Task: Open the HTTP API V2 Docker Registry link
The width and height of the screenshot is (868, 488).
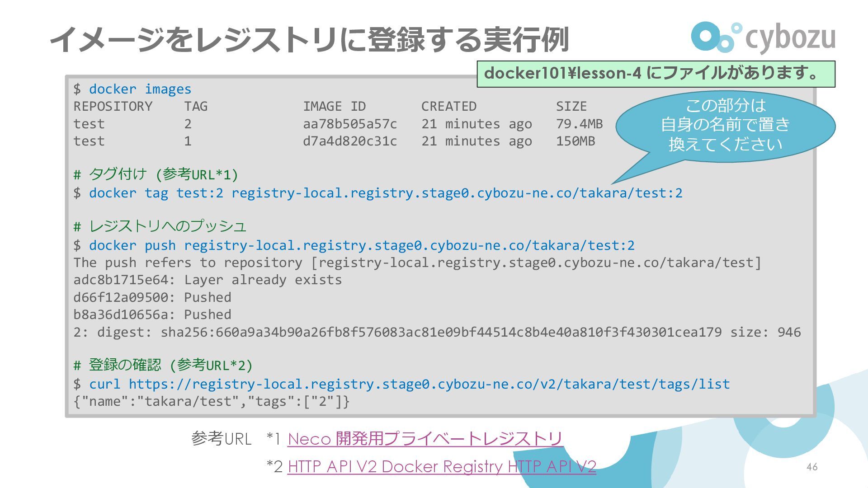Action: [x=442, y=466]
